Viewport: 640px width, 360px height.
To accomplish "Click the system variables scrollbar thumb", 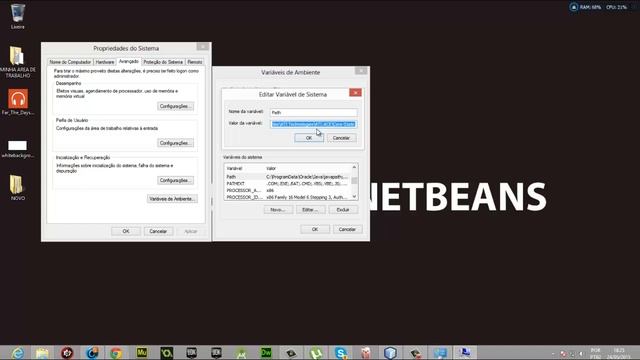I will pyautogui.click(x=354, y=180).
